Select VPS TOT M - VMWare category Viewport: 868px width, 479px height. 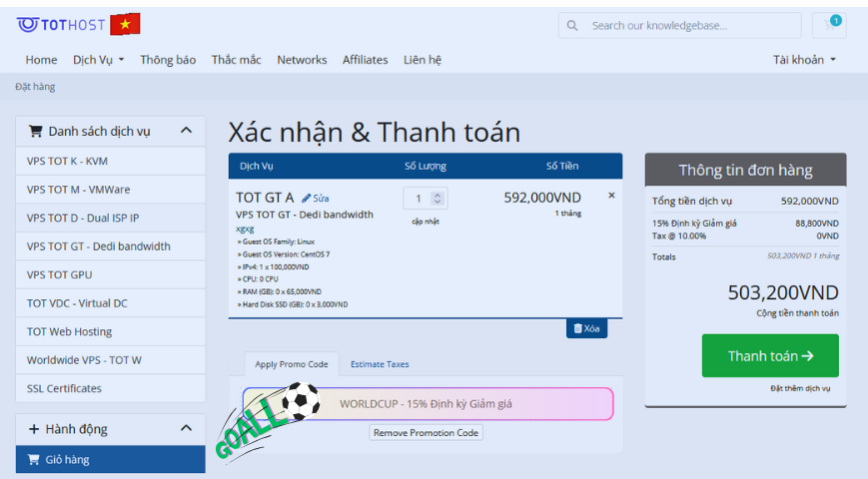tap(111, 190)
